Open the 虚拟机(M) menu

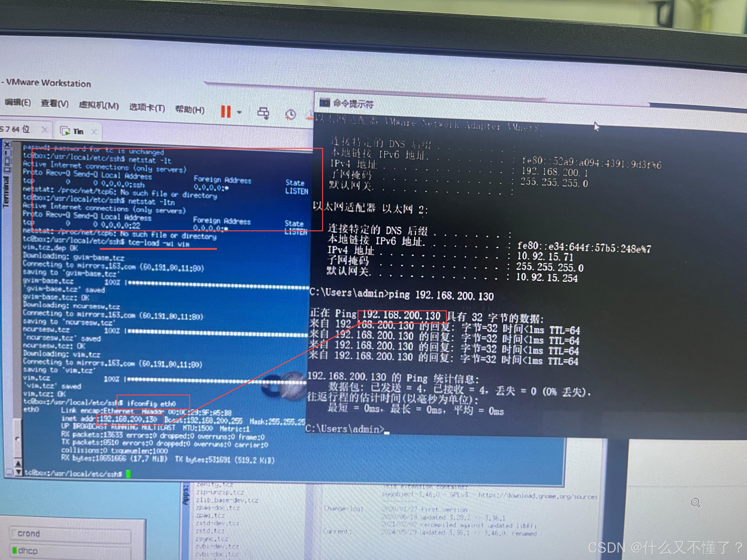99,105
